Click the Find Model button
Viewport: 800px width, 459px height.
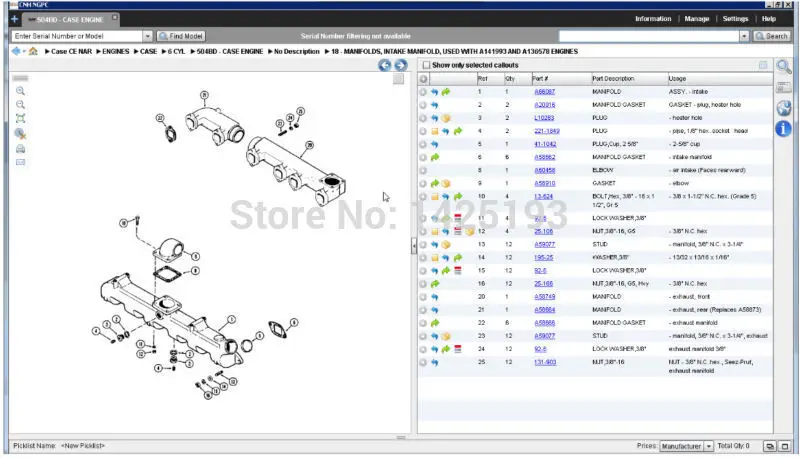pos(181,36)
